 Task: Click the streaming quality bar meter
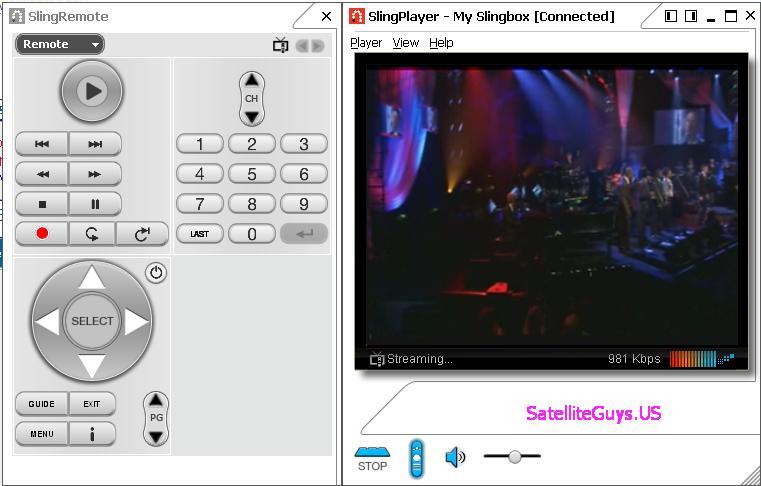(702, 359)
